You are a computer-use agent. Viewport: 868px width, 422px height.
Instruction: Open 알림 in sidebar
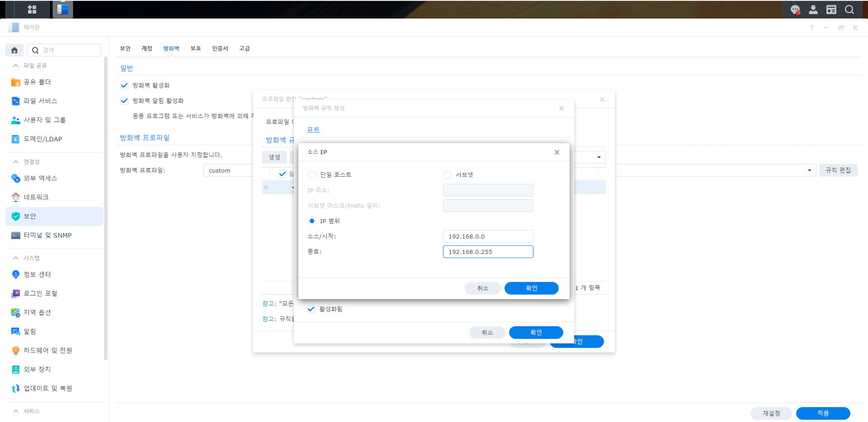[x=54, y=332]
